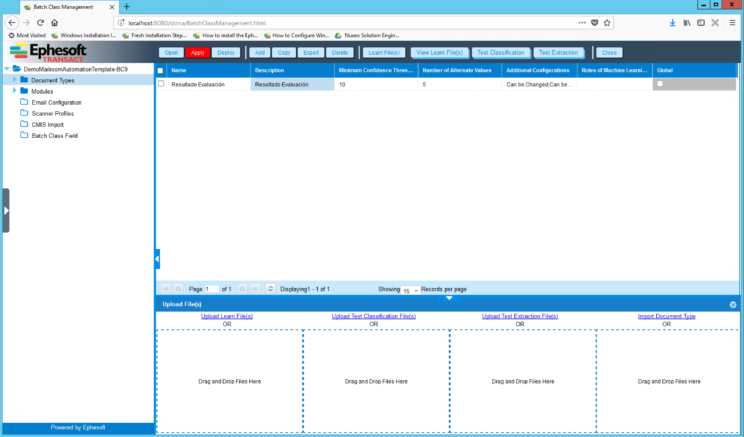Open Windows Installation bookmark
Image resolution: width=744 pixels, height=437 pixels.
click(84, 35)
